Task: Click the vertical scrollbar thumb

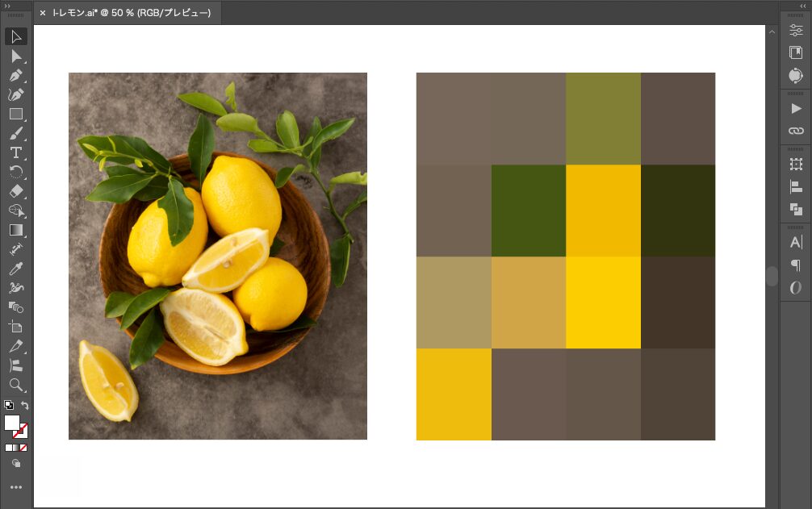Action: click(x=772, y=276)
